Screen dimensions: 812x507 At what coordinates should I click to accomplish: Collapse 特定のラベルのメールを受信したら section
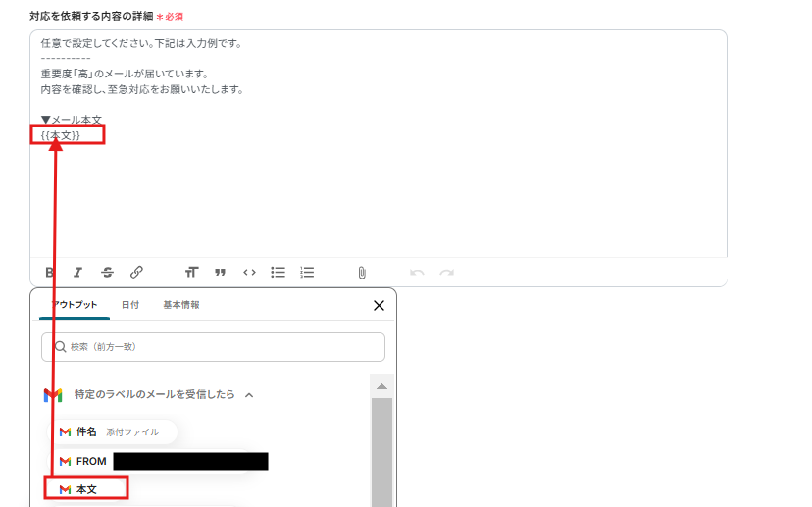point(249,395)
